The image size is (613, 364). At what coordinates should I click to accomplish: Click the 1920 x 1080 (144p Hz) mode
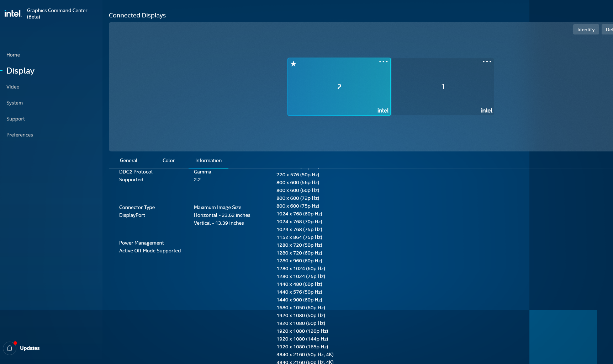pyautogui.click(x=302, y=339)
